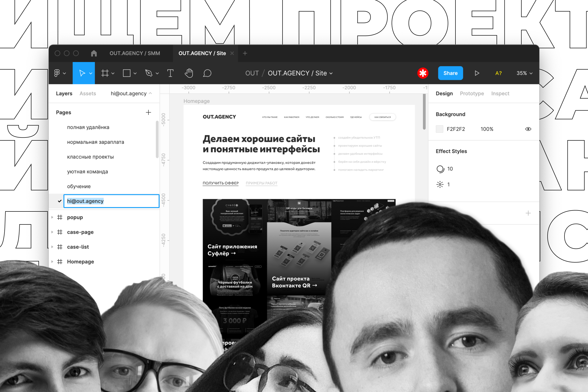Open the Figma main menu icon
Viewport: 588px width, 392px height.
click(x=57, y=73)
